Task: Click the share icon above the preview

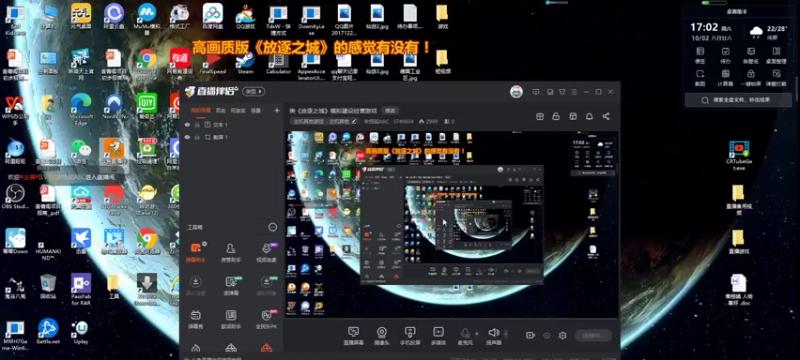Action: [x=606, y=116]
